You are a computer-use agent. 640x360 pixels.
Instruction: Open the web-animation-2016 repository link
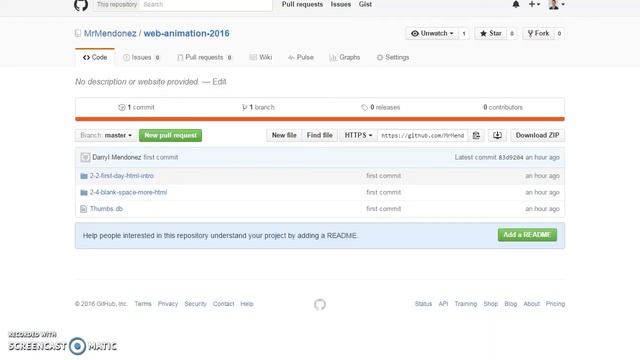tap(187, 33)
